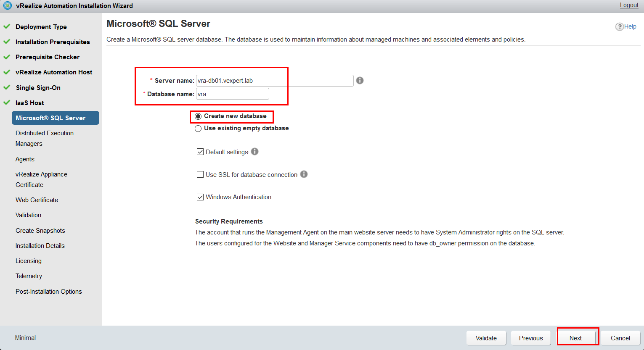
Task: Open Deployment Type wizard step
Action: click(41, 26)
